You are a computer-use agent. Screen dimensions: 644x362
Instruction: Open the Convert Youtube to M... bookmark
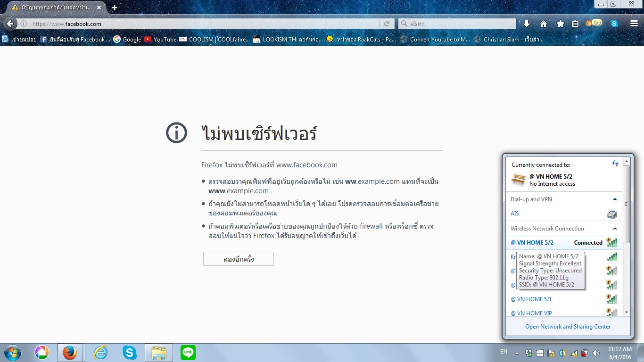click(x=435, y=40)
